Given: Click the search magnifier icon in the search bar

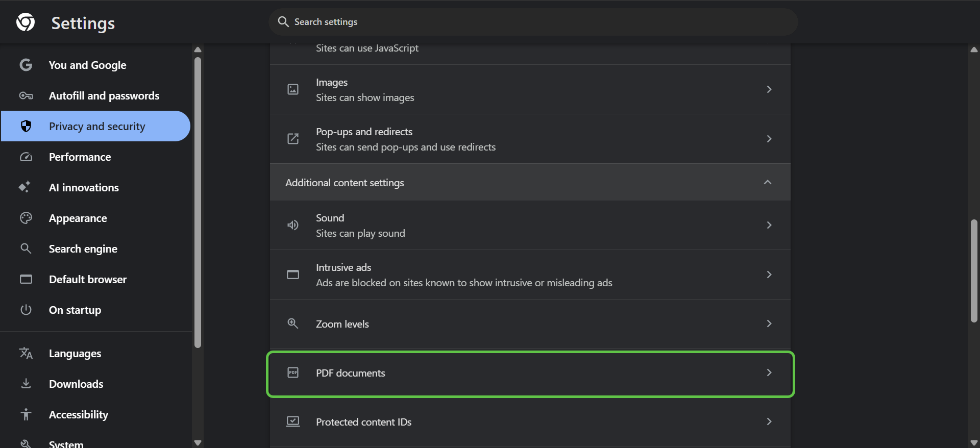Looking at the screenshot, I should 283,21.
